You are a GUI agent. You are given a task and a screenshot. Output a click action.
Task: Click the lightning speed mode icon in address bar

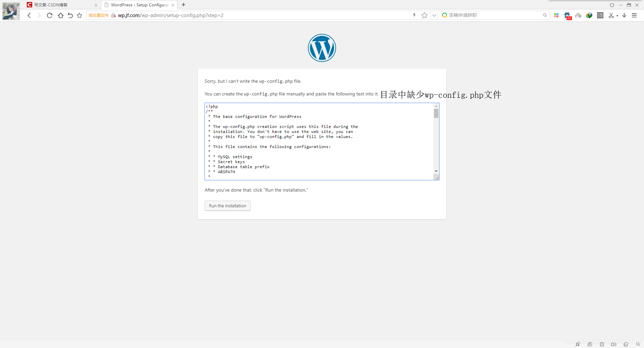point(415,15)
